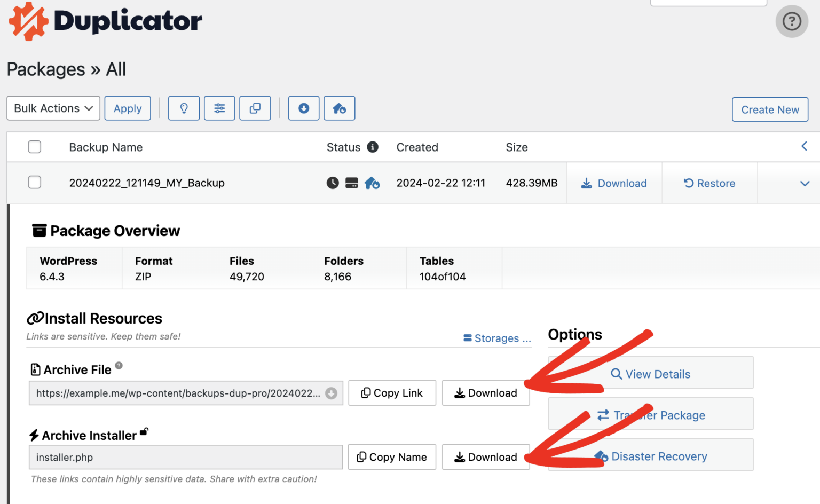Click the help question mark icon
This screenshot has width=820, height=504.
pyautogui.click(x=792, y=21)
